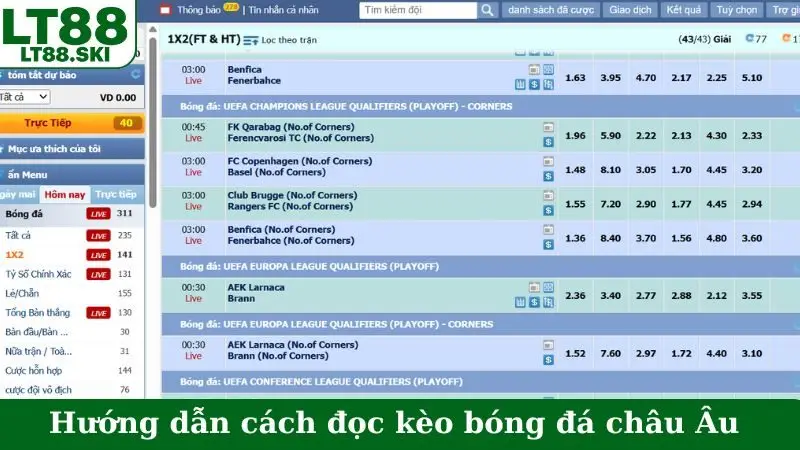This screenshot has height=450, width=800.
Task: Click head-to-head icon in AEK Larnaca vs Brann row
Action: coord(548,302)
